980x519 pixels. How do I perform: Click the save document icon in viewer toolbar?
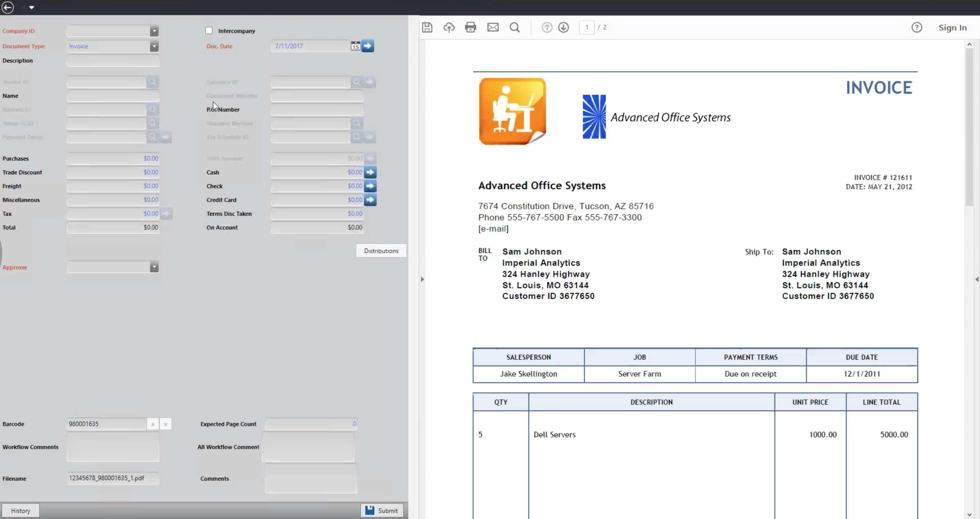pos(427,27)
